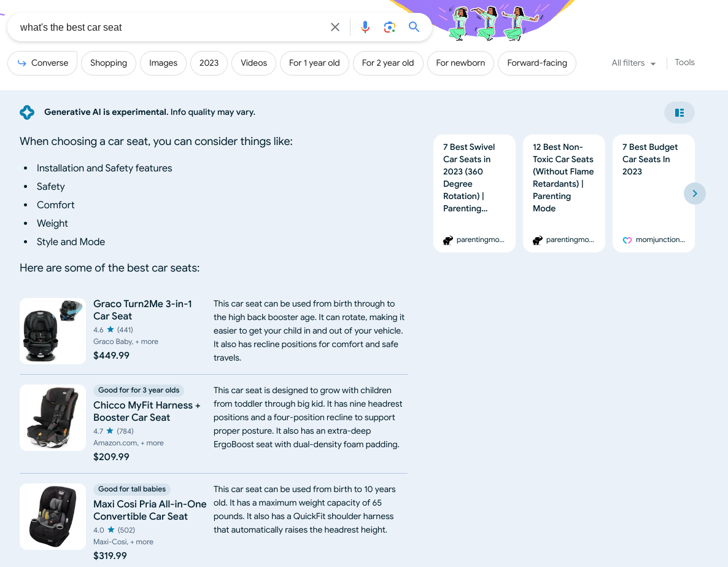Start voice search with microphone icon
728x567 pixels.
tap(365, 27)
